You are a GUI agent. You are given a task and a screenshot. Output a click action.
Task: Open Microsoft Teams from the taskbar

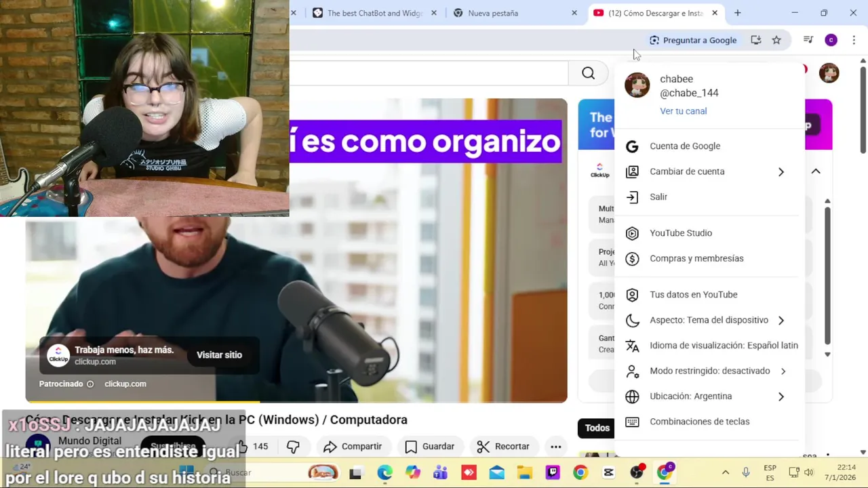(x=440, y=472)
